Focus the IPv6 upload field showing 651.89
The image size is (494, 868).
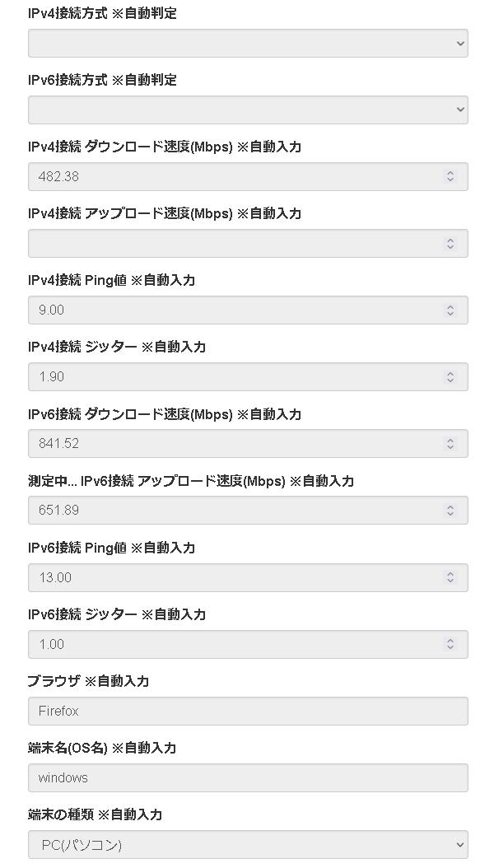tap(231, 511)
